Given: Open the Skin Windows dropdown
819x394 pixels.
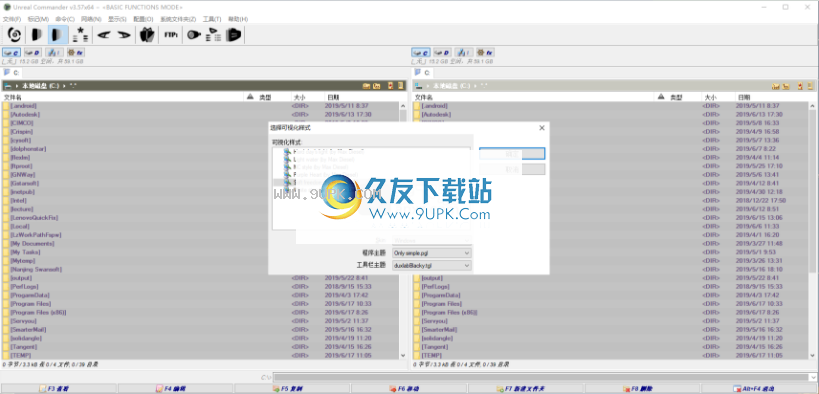Looking at the screenshot, I should tap(432, 240).
